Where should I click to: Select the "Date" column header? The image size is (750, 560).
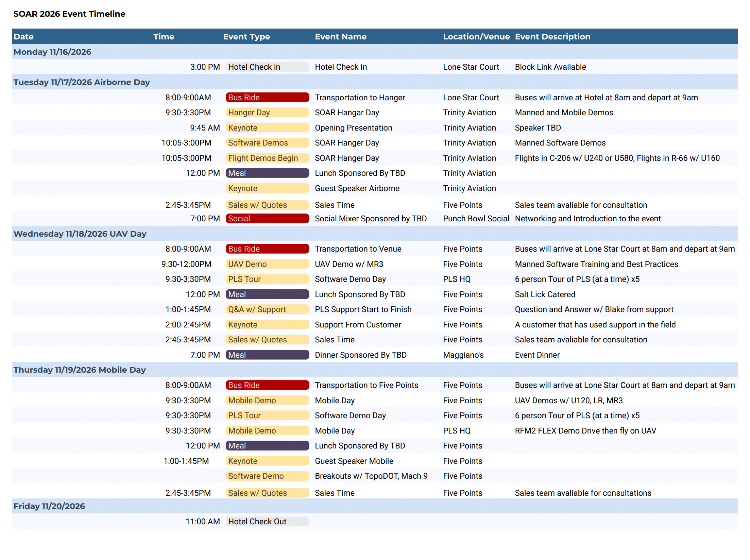coord(23,37)
